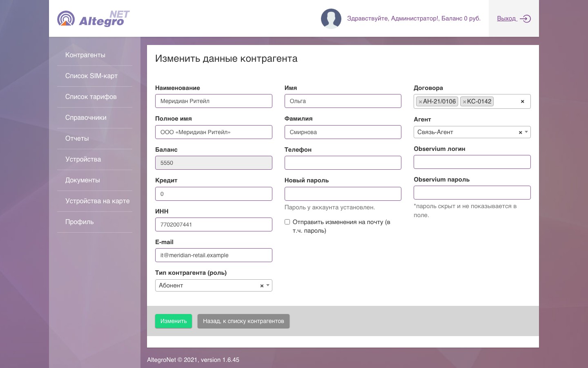Open the Договора multi-select field
The height and width of the screenshot is (368, 588).
pos(472,101)
